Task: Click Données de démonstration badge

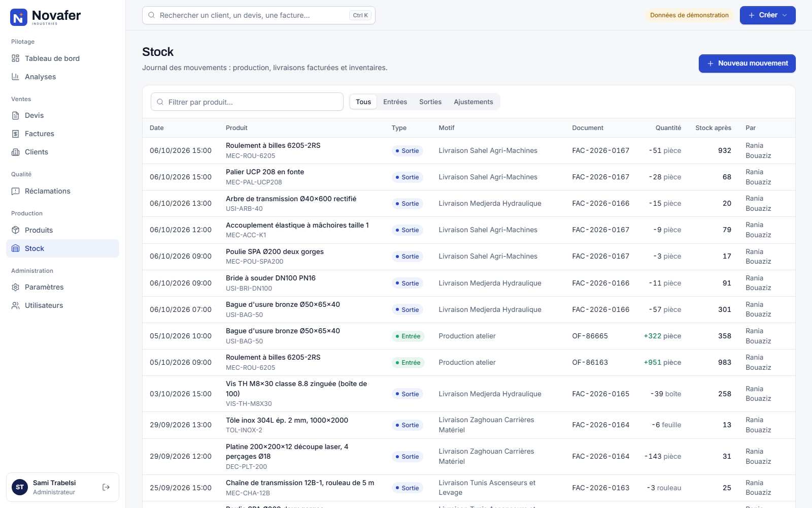Action: coord(689,15)
